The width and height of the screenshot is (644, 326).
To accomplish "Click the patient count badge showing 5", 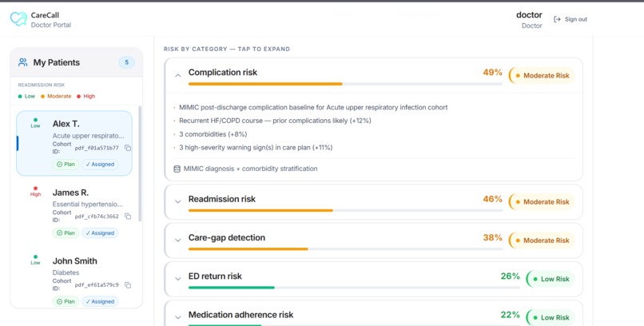I will pos(126,62).
